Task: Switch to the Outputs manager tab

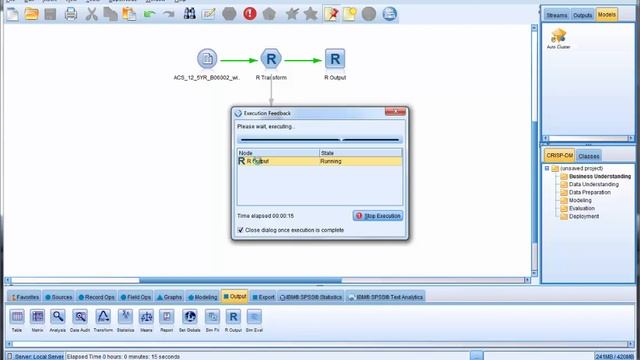Action: 582,15
